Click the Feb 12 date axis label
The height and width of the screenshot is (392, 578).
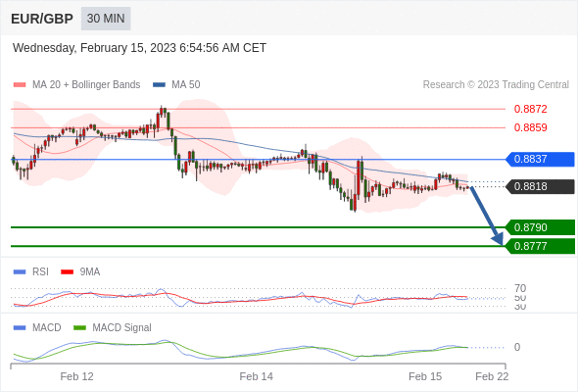point(76,377)
